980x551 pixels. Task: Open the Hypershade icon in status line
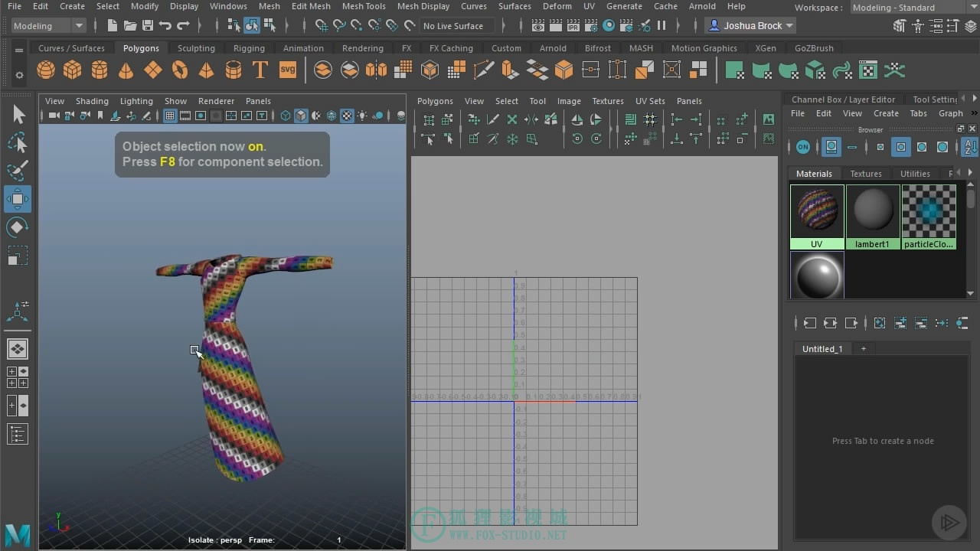[x=609, y=25]
